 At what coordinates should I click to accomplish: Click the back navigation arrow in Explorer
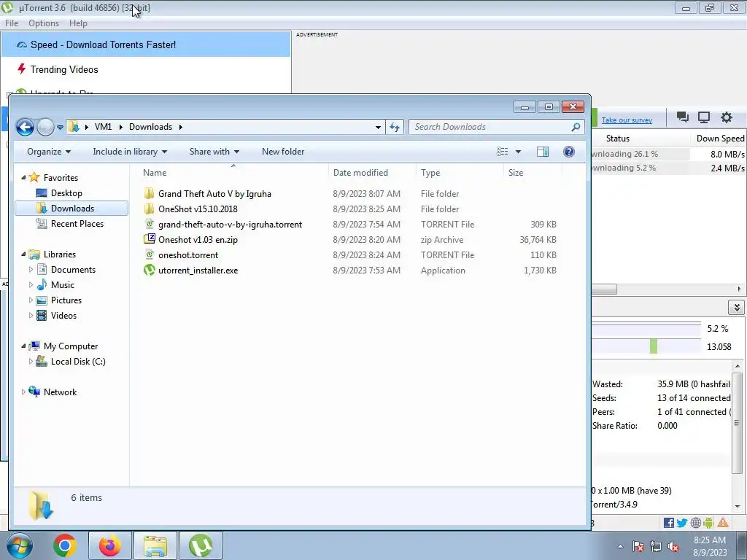[x=25, y=127]
